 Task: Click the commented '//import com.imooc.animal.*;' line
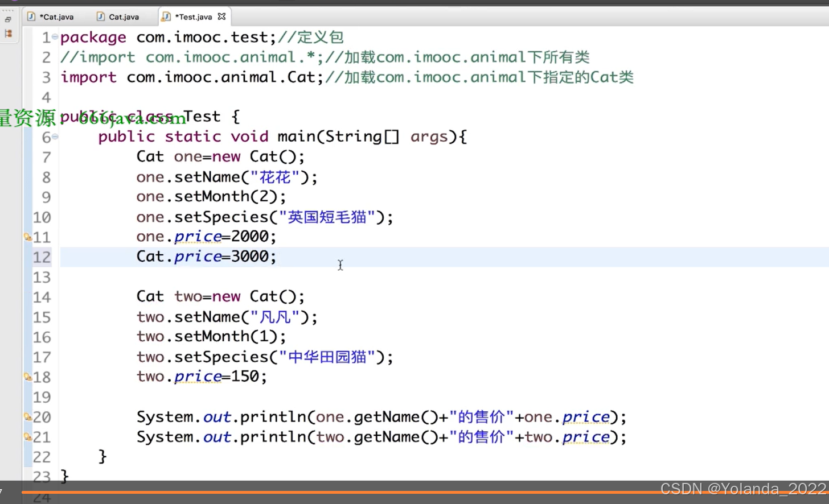[192, 57]
